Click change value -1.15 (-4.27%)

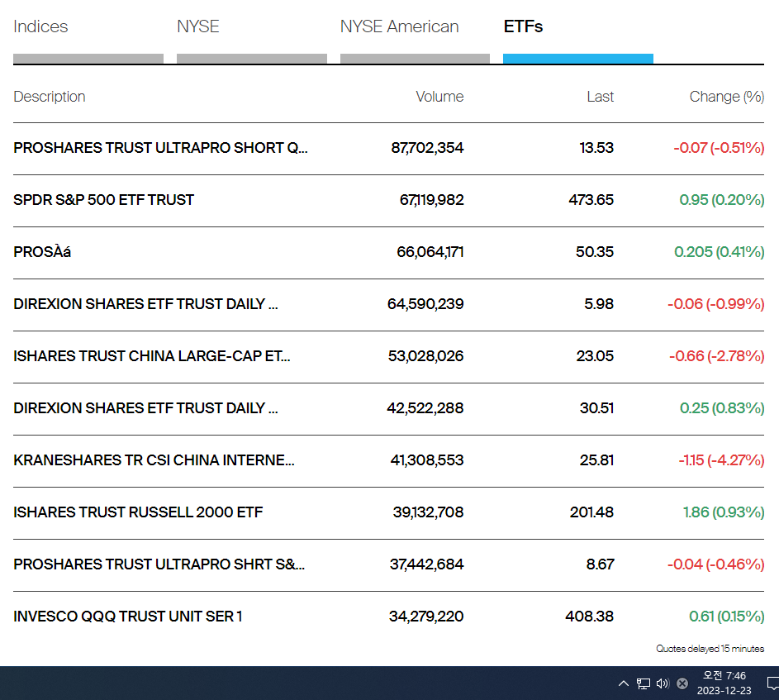pos(721,460)
